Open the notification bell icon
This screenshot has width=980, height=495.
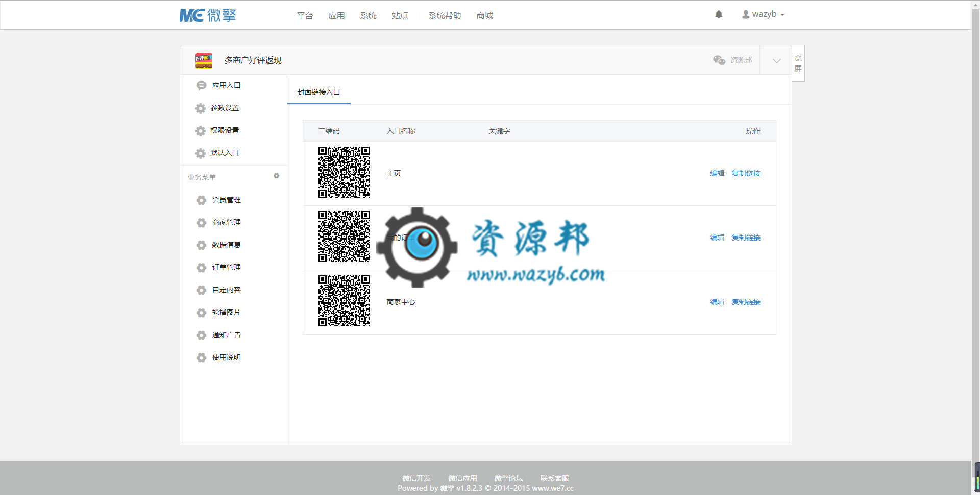(x=719, y=14)
